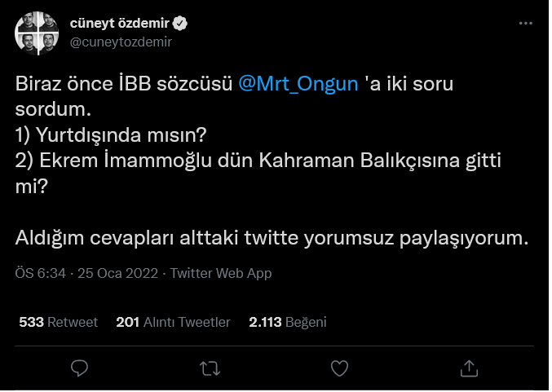View the 533 Retweet list
Image resolution: width=552 pixels, height=392 pixels.
[58, 322]
